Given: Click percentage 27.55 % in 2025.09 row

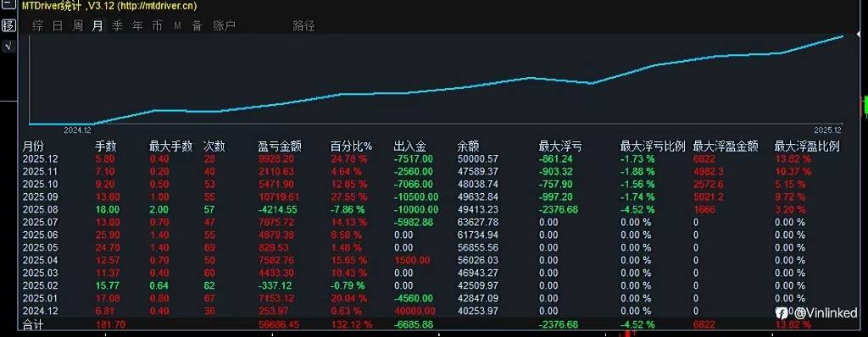Looking at the screenshot, I should pyautogui.click(x=348, y=197).
